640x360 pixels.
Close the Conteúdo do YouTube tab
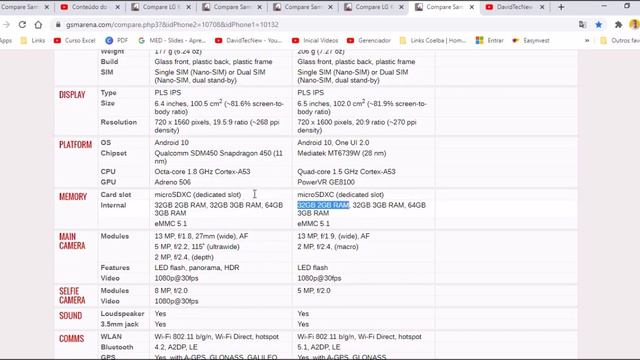(x=118, y=7)
